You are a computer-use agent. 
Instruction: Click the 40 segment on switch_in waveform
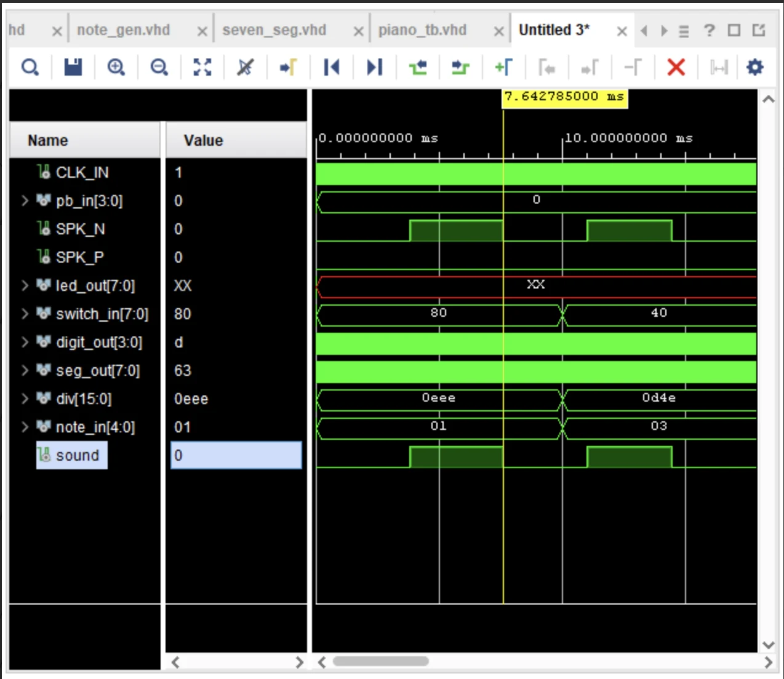[659, 314]
